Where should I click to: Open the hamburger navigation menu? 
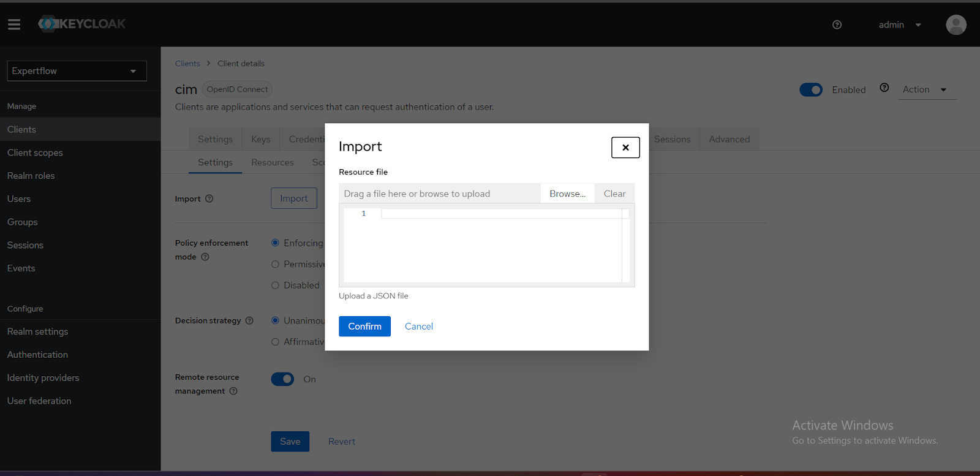pyautogui.click(x=14, y=25)
